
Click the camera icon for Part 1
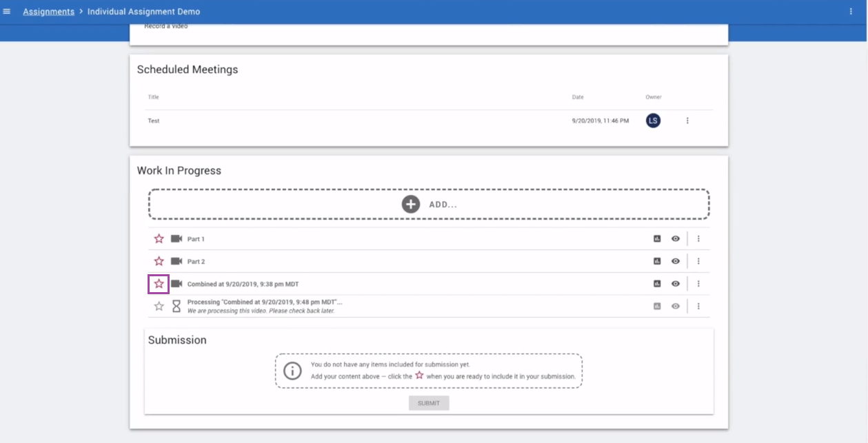tap(176, 239)
